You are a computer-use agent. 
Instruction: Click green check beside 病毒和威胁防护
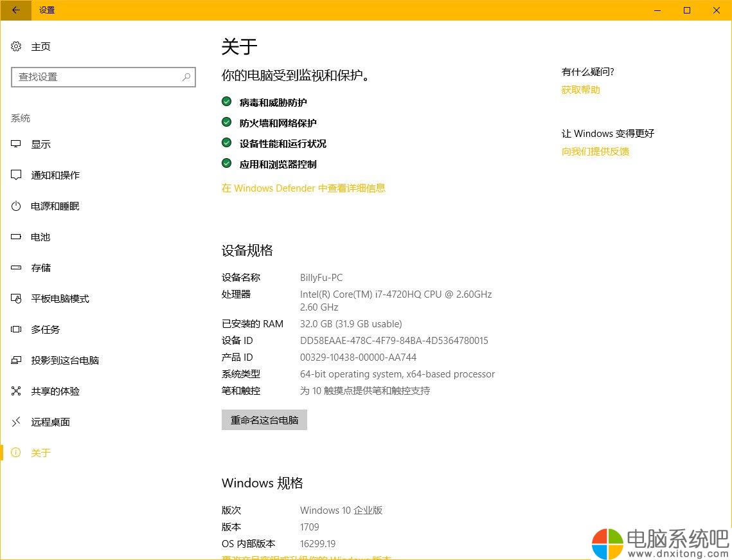(226, 102)
